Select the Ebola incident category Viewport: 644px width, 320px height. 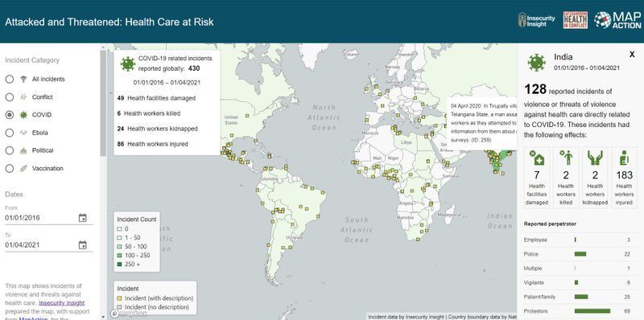pos(10,133)
